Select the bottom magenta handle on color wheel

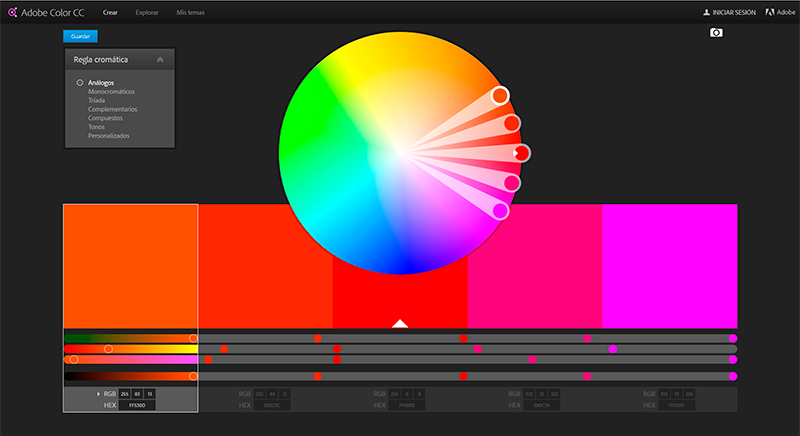click(x=500, y=211)
